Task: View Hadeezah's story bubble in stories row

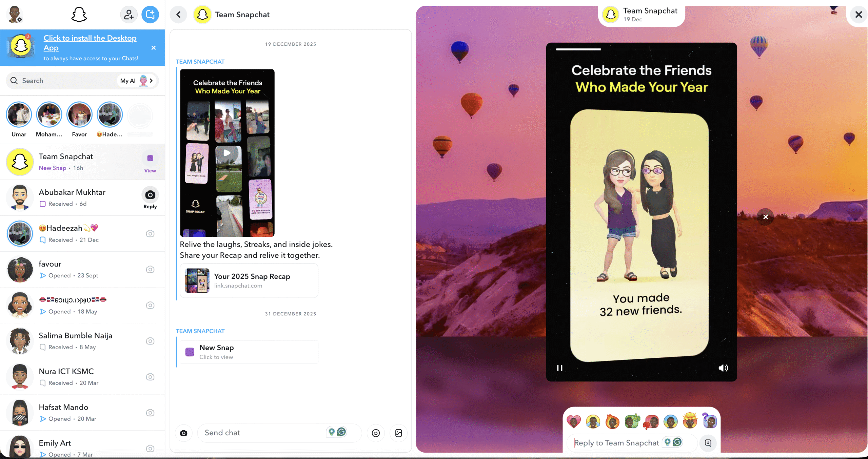Action: [x=110, y=115]
